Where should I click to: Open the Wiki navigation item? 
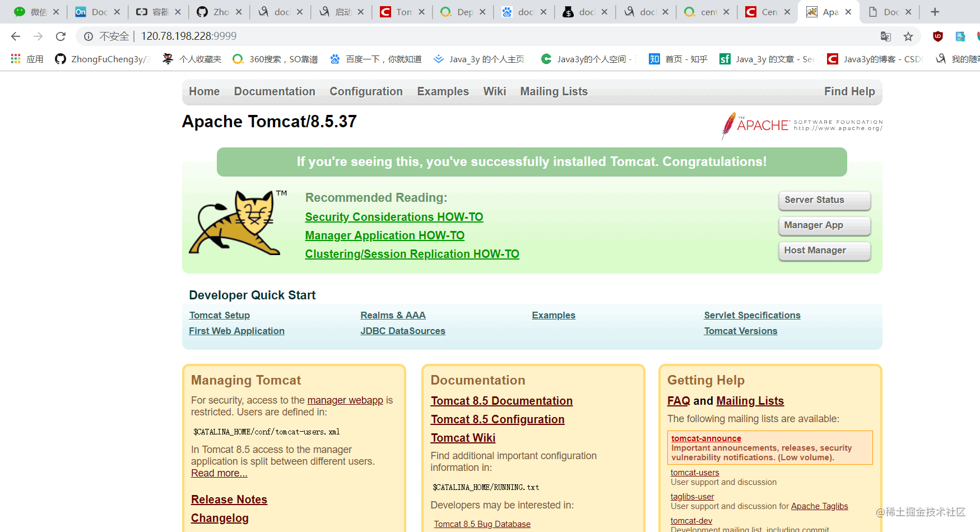click(495, 91)
